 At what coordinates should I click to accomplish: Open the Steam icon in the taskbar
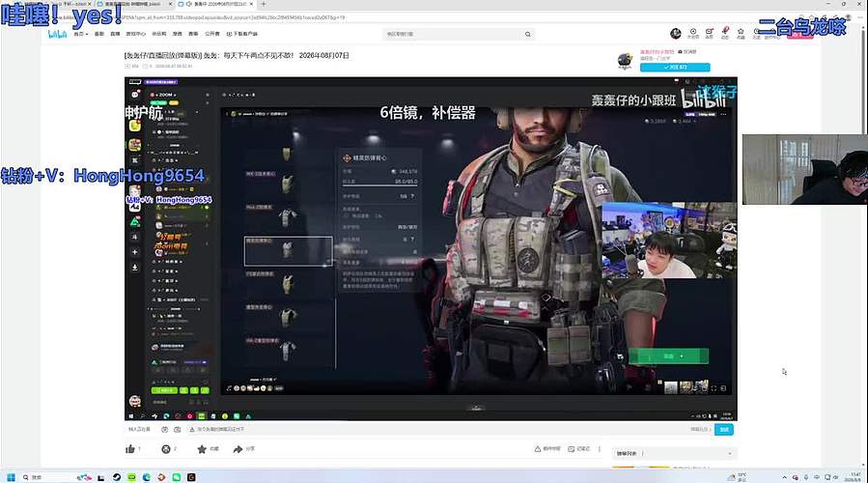pos(117,477)
